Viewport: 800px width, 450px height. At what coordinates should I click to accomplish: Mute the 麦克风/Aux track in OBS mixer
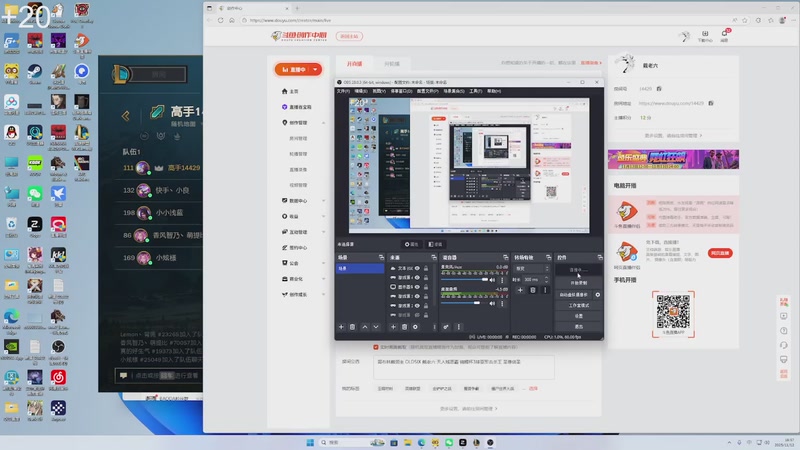point(492,280)
